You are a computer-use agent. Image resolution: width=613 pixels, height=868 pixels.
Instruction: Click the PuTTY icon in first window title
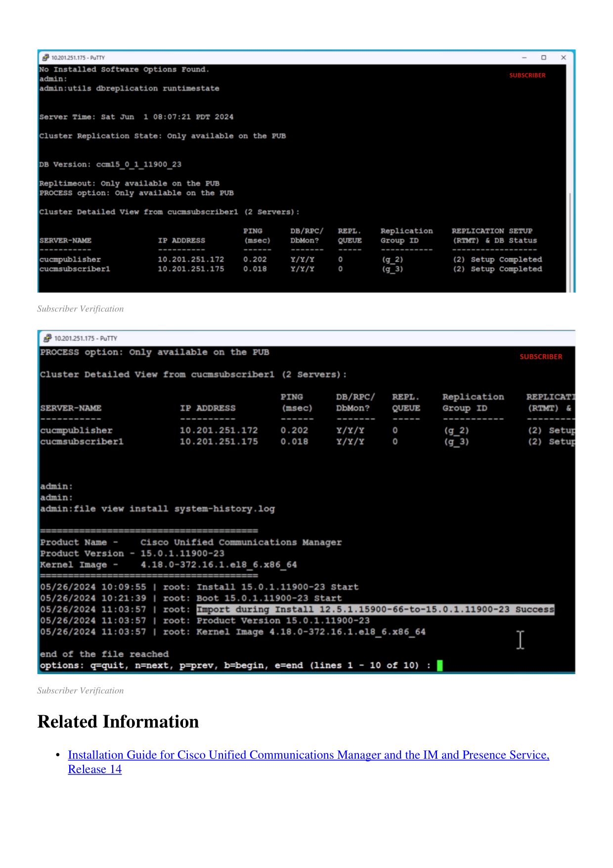(45, 57)
